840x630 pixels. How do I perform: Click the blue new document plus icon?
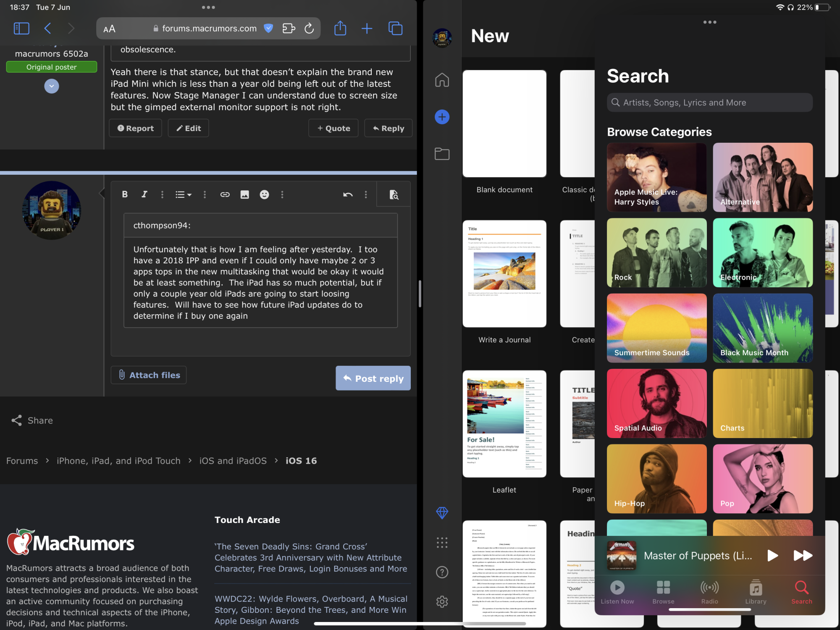click(442, 117)
